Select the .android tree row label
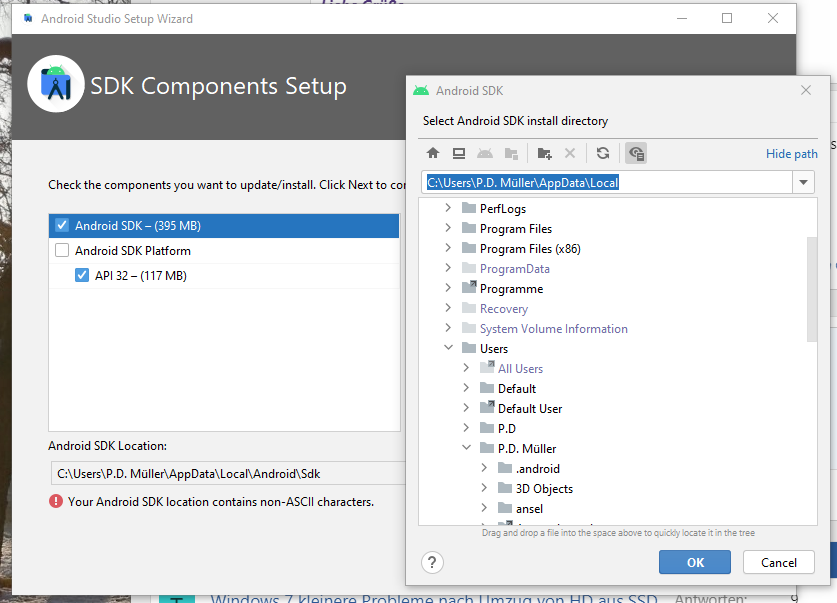 click(x=538, y=469)
